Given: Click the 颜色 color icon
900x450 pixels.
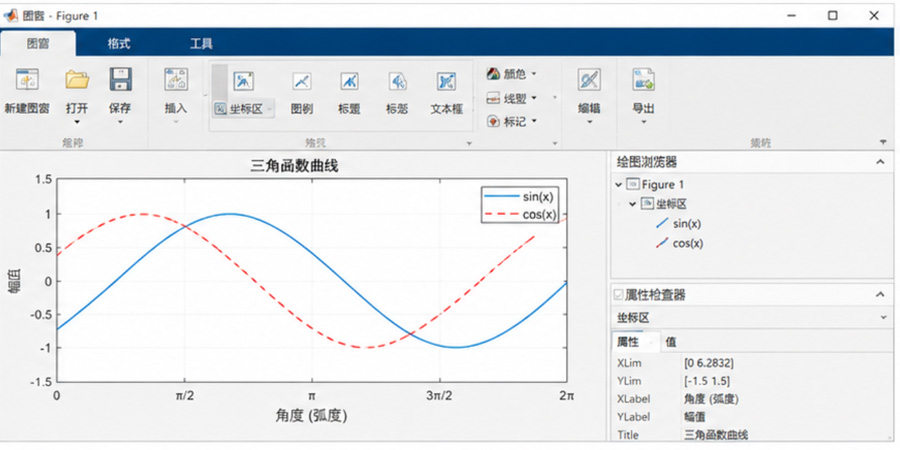Looking at the screenshot, I should coord(493,74).
